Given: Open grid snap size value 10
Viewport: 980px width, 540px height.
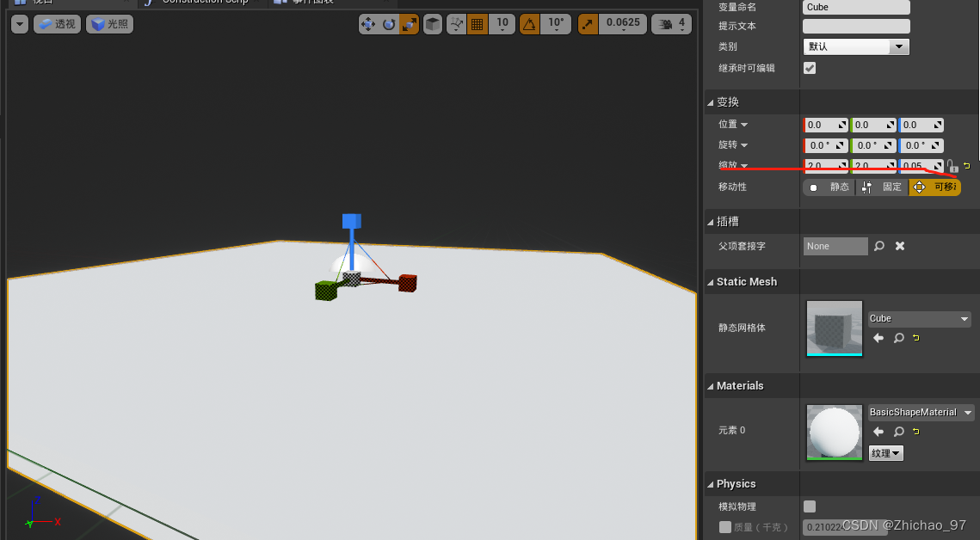Looking at the screenshot, I should click(502, 24).
